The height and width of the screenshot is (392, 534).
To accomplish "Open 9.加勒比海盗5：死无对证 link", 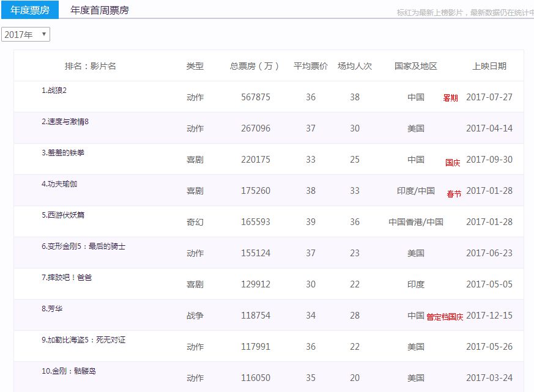I will point(83,340).
